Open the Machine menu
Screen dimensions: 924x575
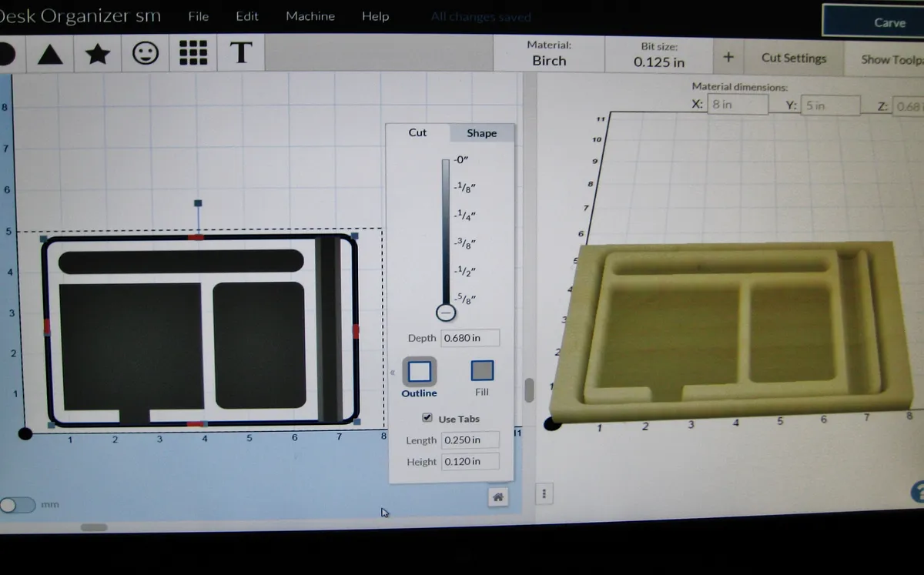(x=310, y=16)
